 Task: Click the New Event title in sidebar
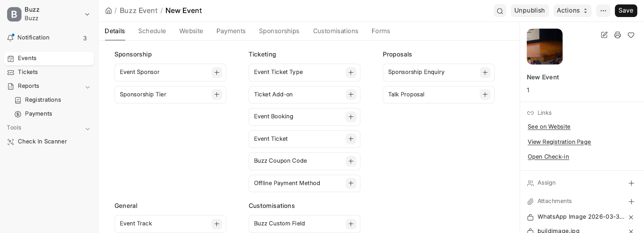tap(543, 78)
